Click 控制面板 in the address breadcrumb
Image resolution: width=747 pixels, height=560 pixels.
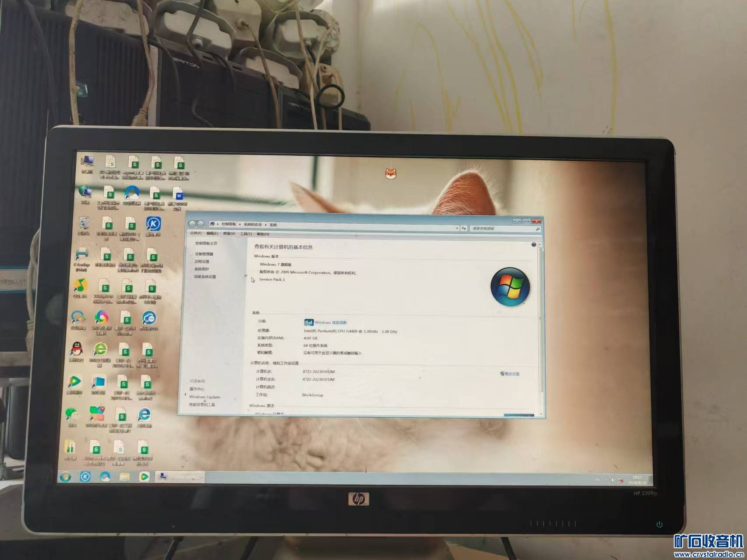point(229,224)
